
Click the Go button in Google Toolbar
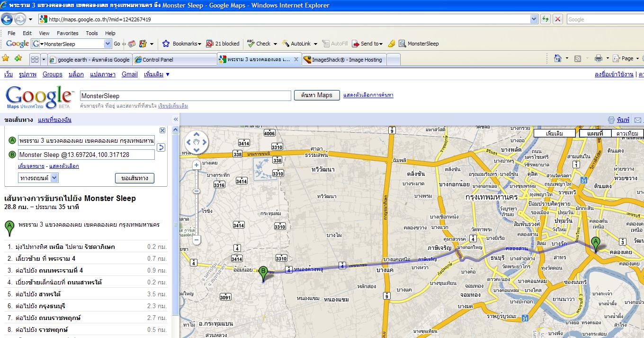(x=117, y=44)
